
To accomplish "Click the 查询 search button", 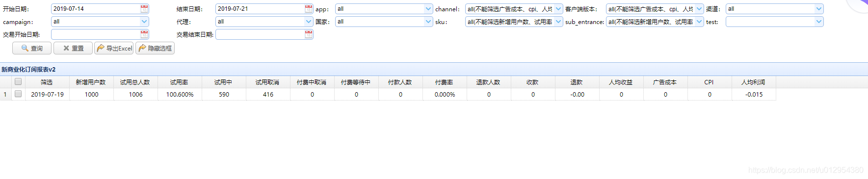I will 32,48.
